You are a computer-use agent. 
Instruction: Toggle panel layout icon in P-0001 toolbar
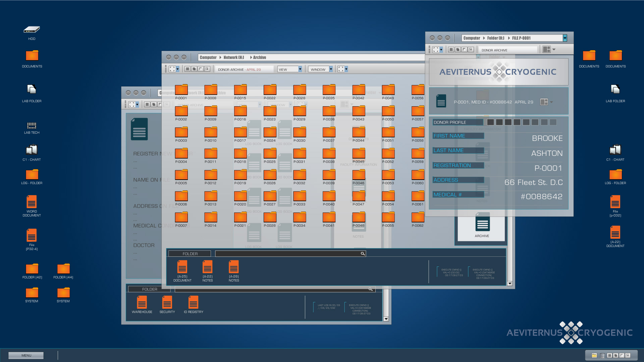[x=546, y=50]
